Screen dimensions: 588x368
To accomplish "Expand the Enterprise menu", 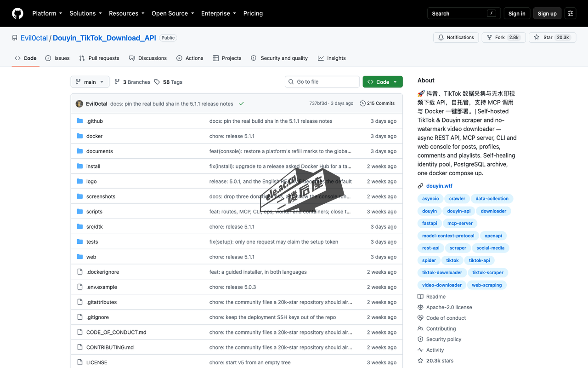I will [219, 13].
